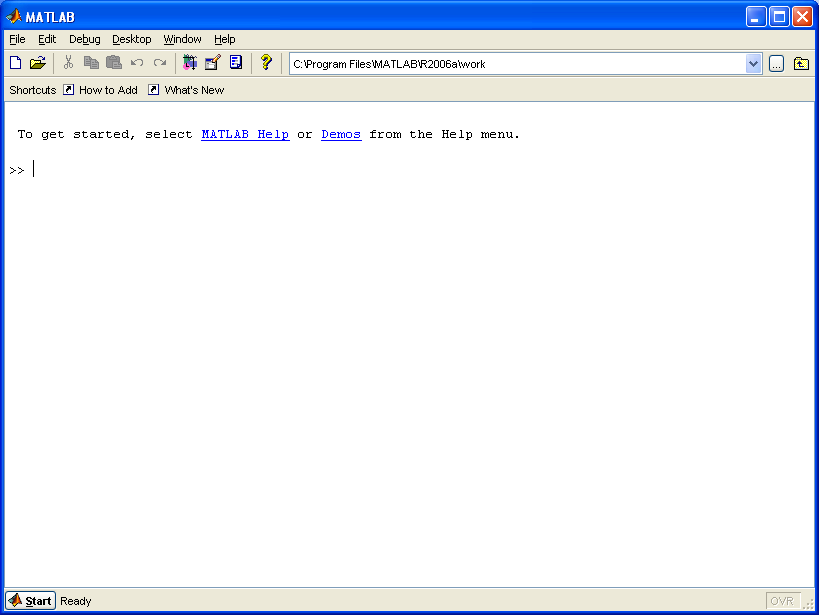Screen dimensions: 819x615
Task: Click the MATLAB Start button
Action: pos(30,601)
